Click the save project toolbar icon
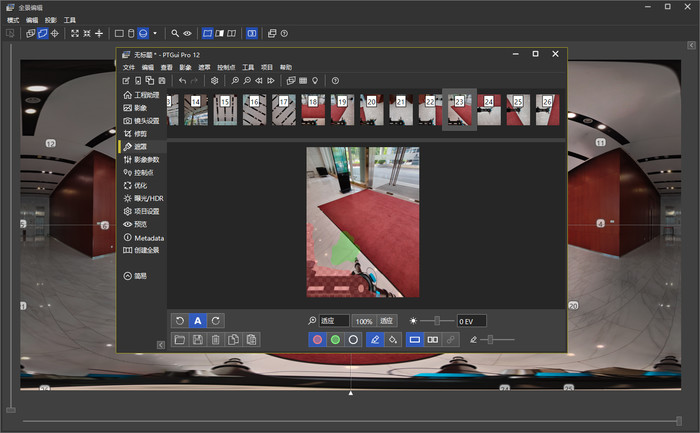 click(x=162, y=81)
